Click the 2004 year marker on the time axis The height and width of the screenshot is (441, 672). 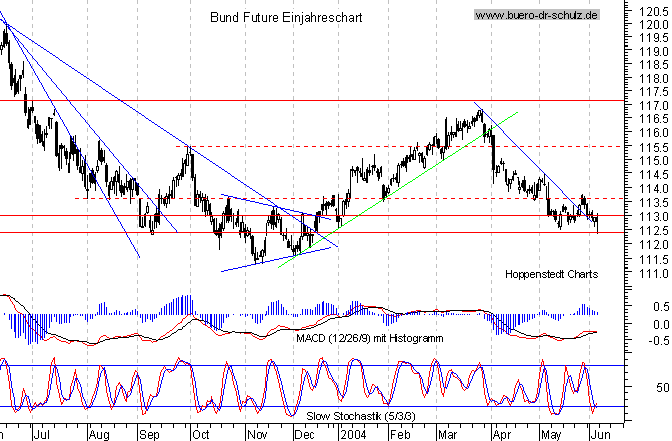353,435
